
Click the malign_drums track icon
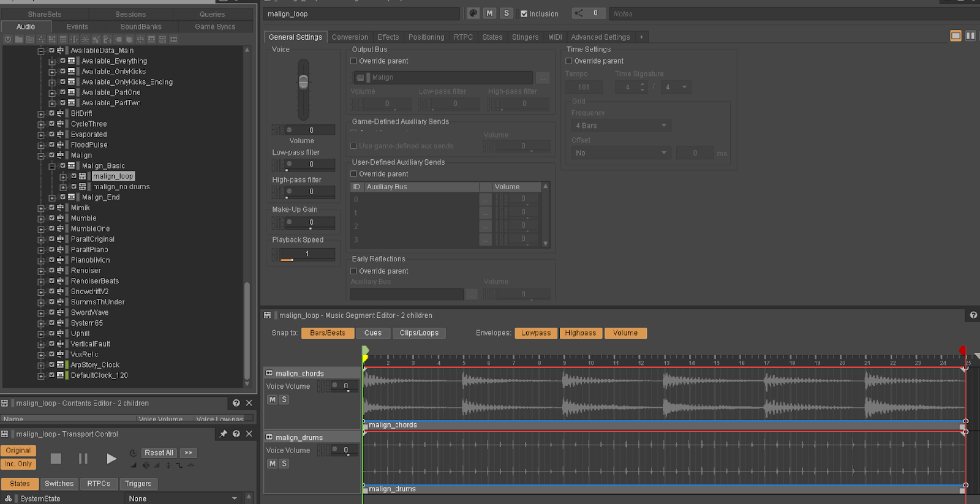pos(269,437)
